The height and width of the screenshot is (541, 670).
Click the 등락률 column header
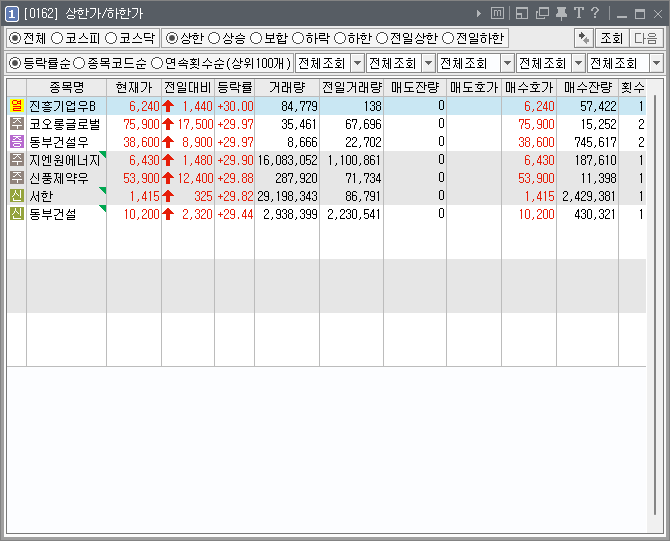point(235,88)
